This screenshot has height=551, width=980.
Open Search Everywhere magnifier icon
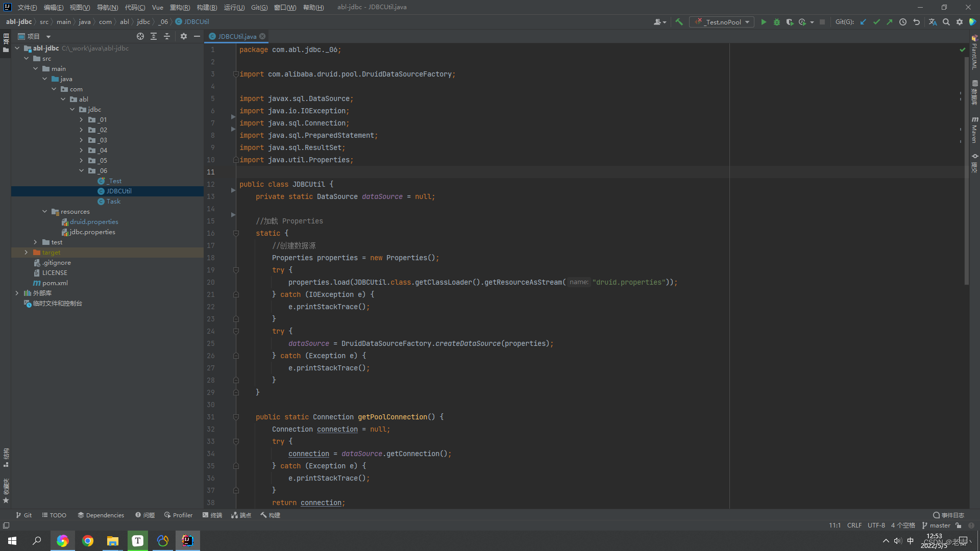tap(946, 22)
